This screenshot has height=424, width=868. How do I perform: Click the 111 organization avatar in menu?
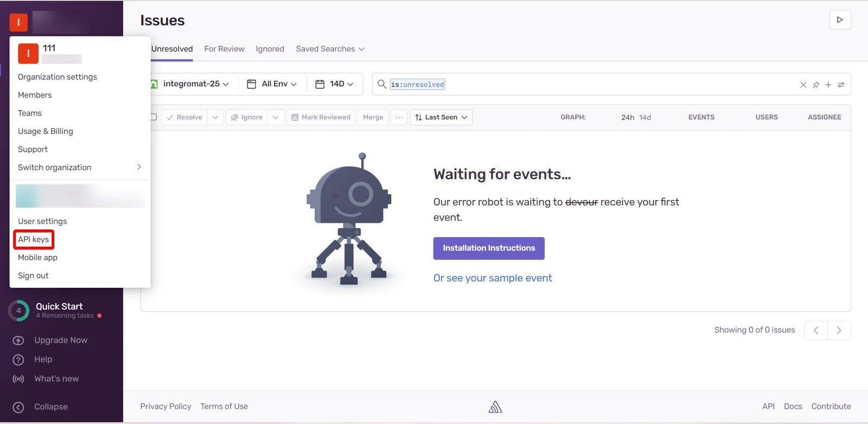(28, 54)
